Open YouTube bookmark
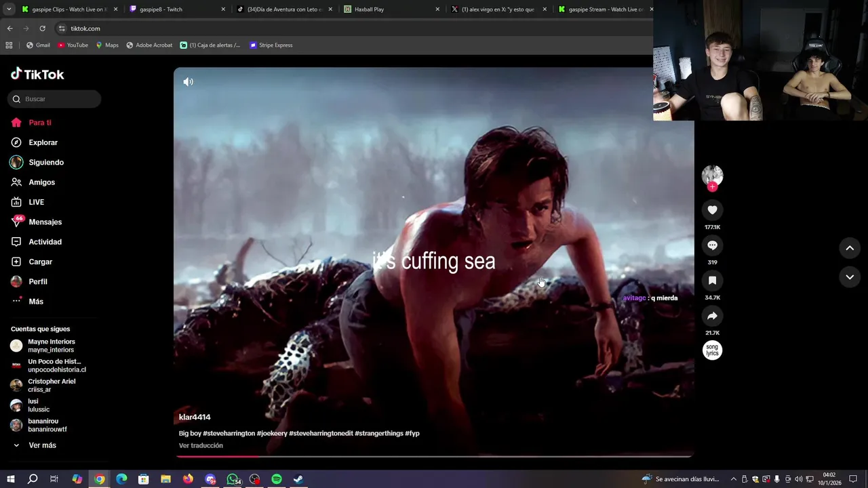The height and width of the screenshot is (488, 868). (73, 45)
